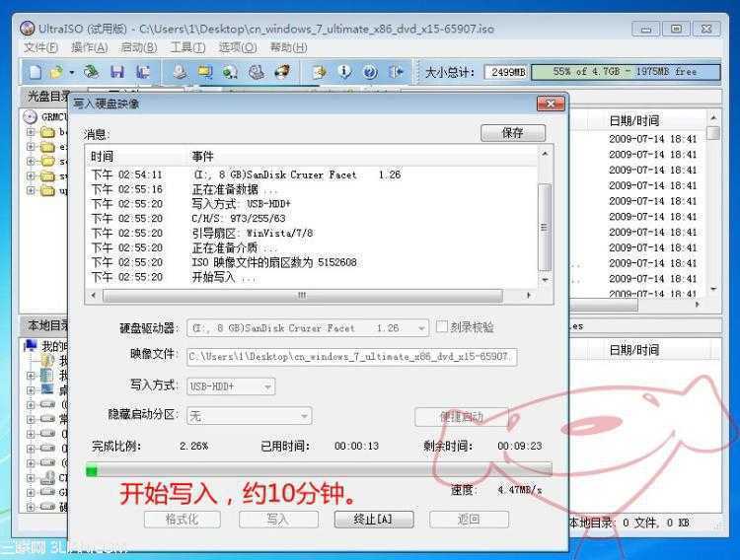Open the 工具(T) menu
The height and width of the screenshot is (560, 740).
[187, 47]
